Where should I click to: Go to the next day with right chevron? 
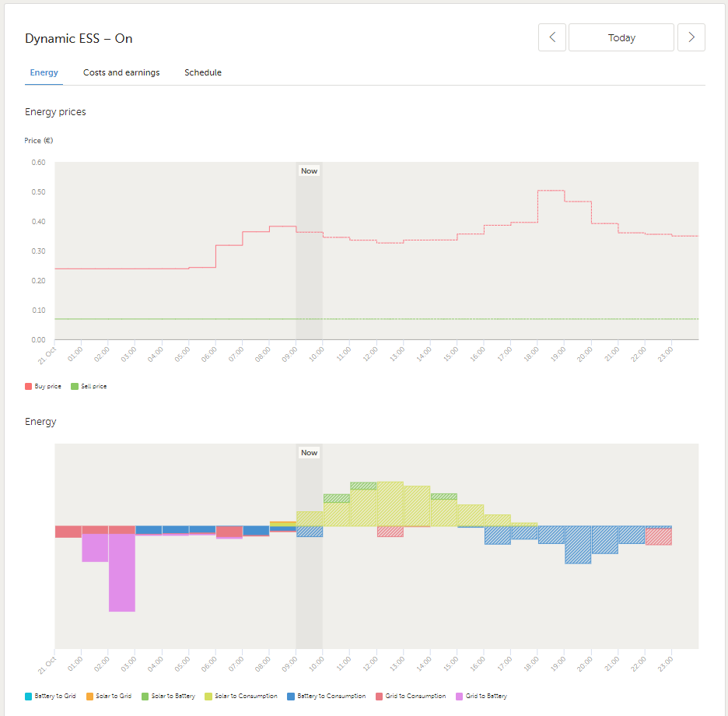[691, 37]
